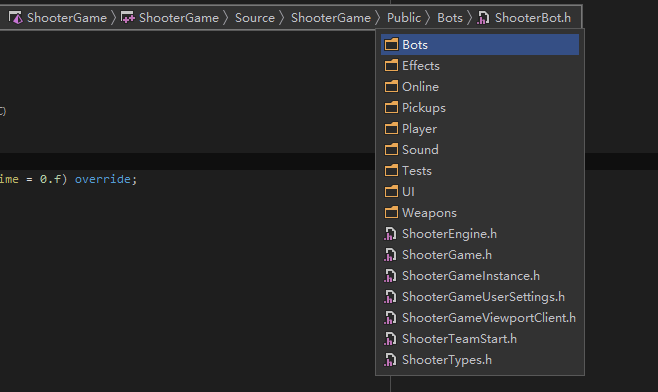The height and width of the screenshot is (392, 658).
Task: Open ShooterEngine.h from the list
Action: pos(480,234)
